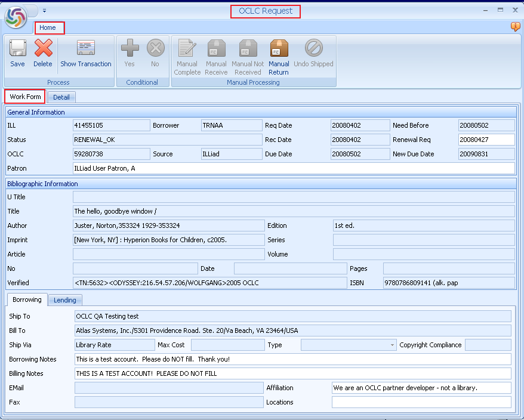The width and height of the screenshot is (524, 420).
Task: Select the Home ribbon tab
Action: pos(49,27)
